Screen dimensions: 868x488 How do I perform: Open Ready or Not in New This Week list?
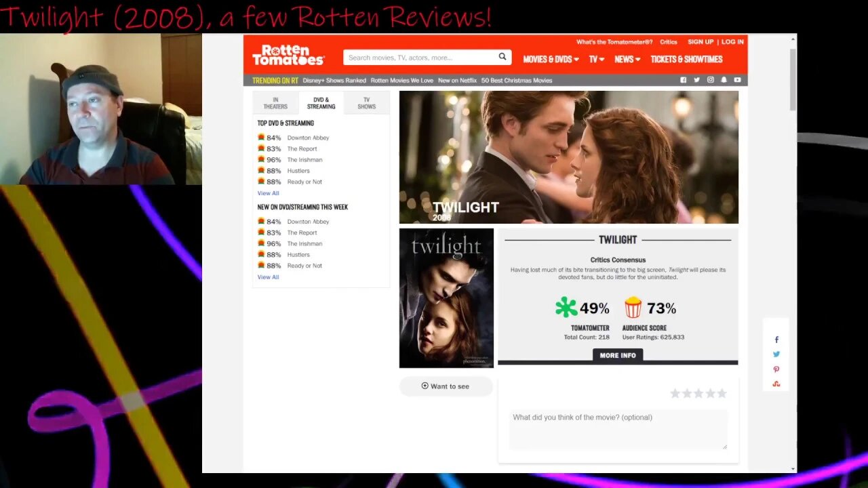tap(304, 266)
